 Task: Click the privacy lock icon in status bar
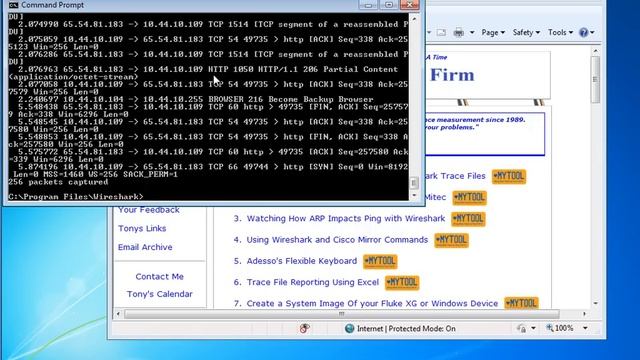coord(521,328)
